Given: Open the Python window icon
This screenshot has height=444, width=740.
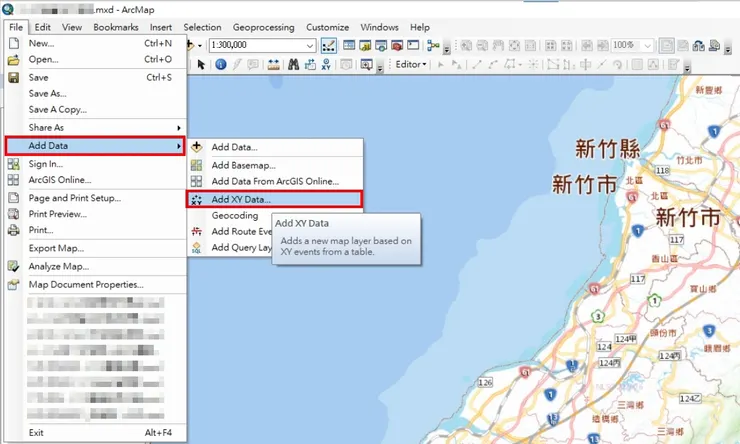Looking at the screenshot, I should coord(413,46).
